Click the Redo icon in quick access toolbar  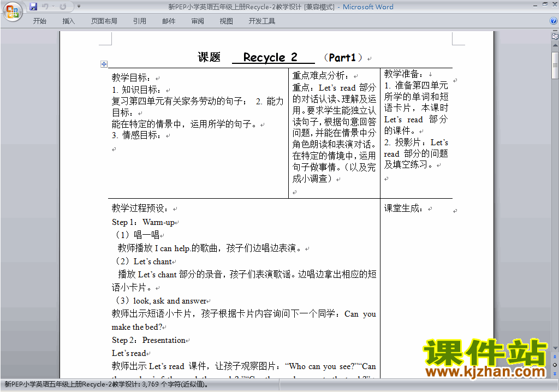coord(63,7)
